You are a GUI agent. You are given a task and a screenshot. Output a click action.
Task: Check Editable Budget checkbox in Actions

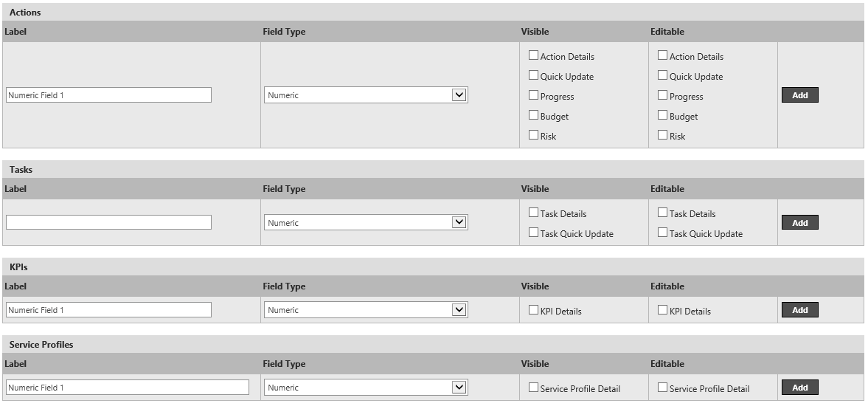tap(662, 115)
